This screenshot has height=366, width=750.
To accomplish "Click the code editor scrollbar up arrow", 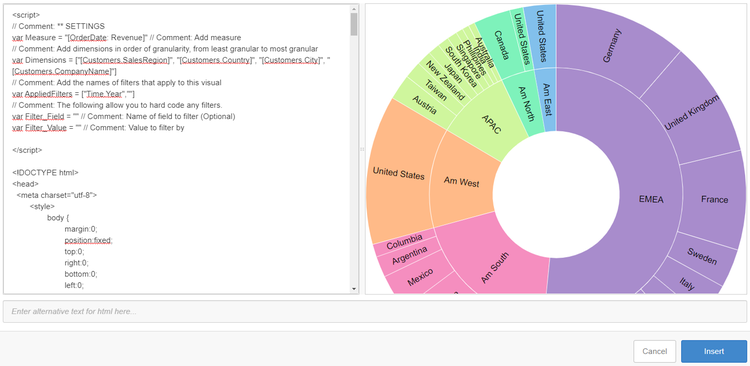I will pyautogui.click(x=354, y=9).
